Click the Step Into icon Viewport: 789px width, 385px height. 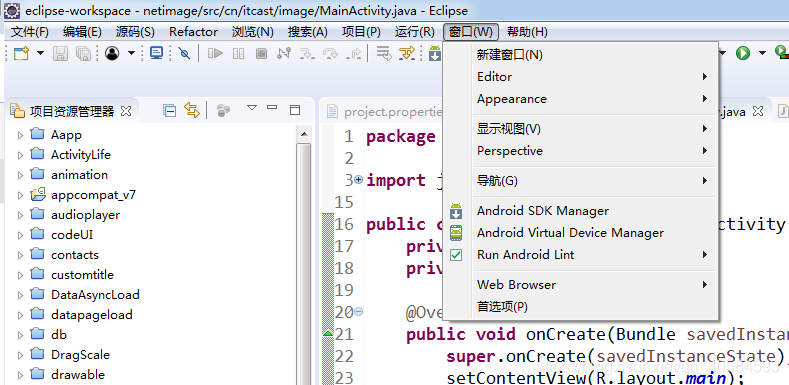[307, 53]
